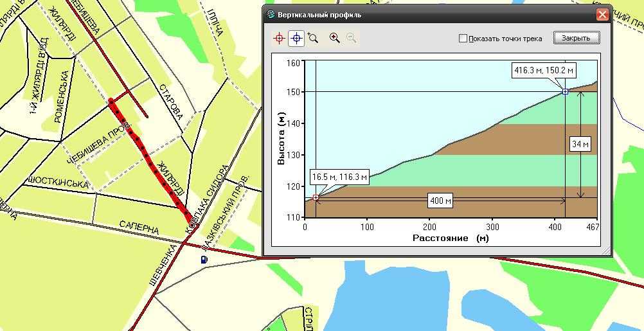Click the САПЕРНА street label on the map
Screen dimensions: 644x331
point(138,228)
